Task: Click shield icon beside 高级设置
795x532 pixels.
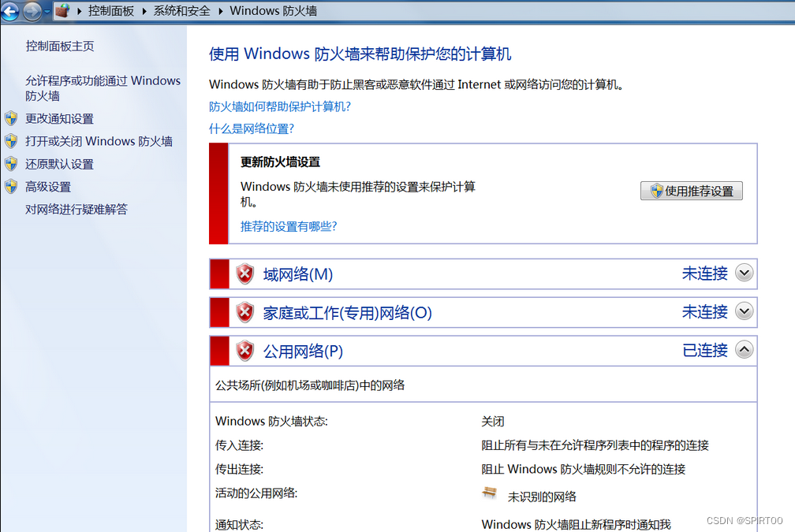Action: [x=11, y=187]
